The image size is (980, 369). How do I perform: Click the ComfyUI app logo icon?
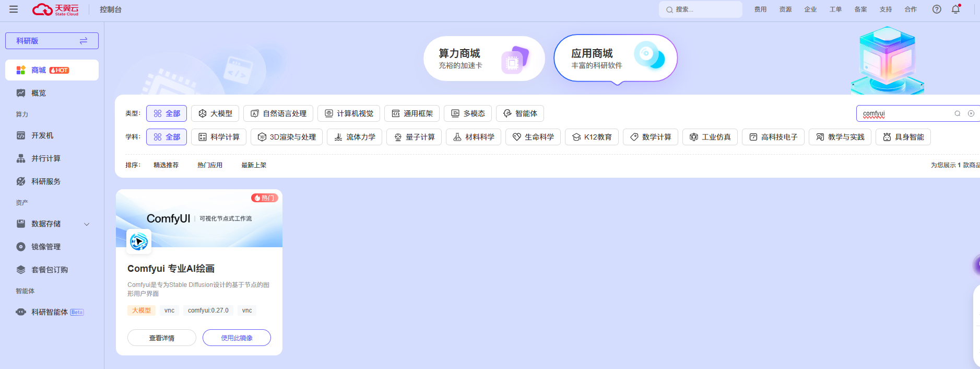click(x=139, y=241)
